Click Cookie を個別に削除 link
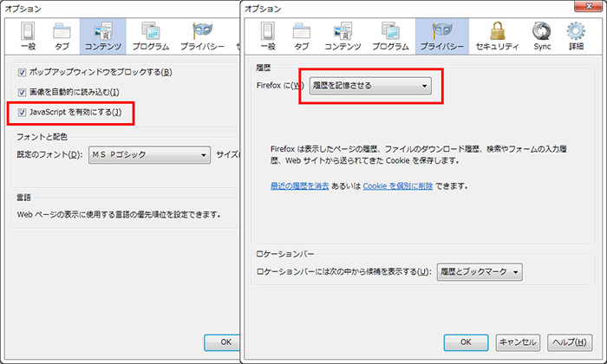Screen dimensions: 607x364 click(x=397, y=186)
